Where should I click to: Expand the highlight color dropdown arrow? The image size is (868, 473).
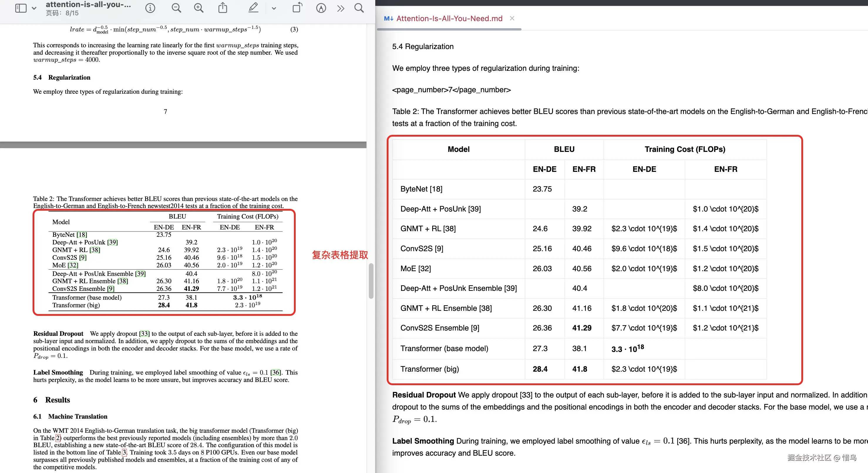(x=274, y=9)
